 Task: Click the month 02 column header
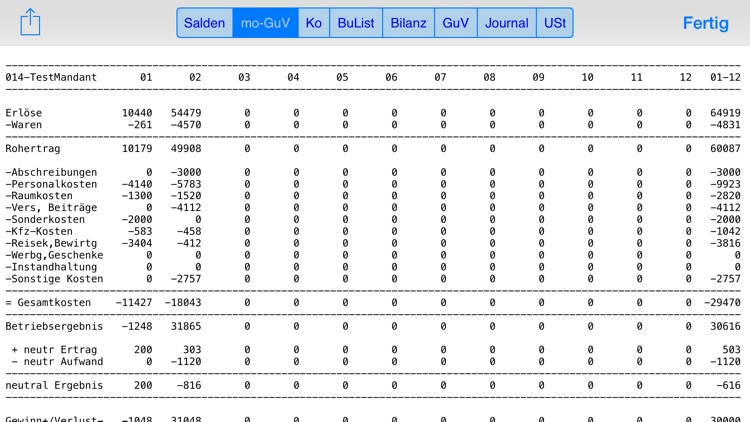pos(195,78)
